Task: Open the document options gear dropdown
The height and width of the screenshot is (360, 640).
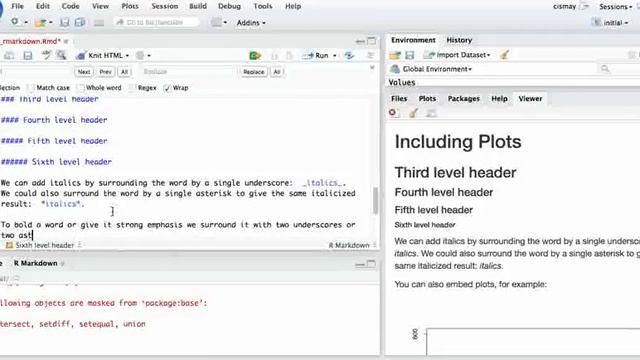Action: coord(143,56)
